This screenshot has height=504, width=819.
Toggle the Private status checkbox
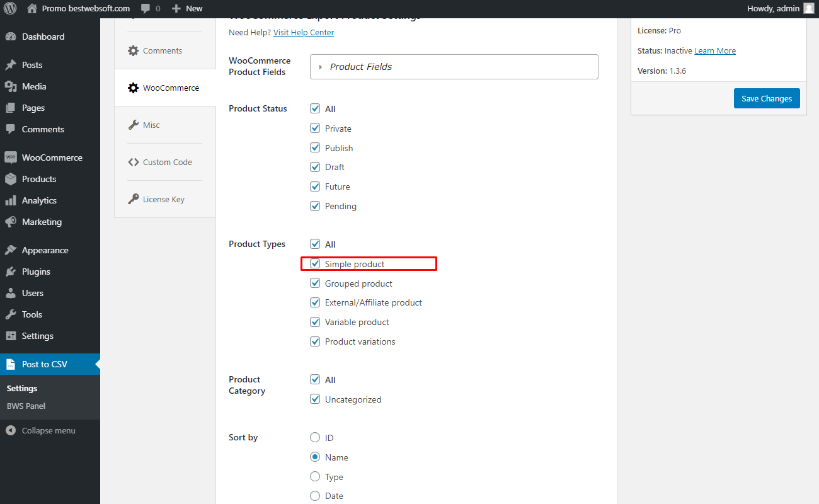[315, 128]
